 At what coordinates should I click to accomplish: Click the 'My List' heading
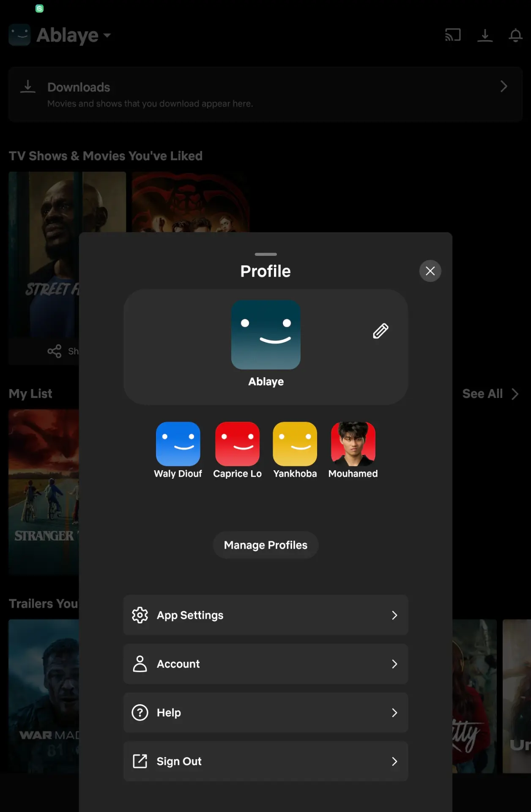(30, 394)
